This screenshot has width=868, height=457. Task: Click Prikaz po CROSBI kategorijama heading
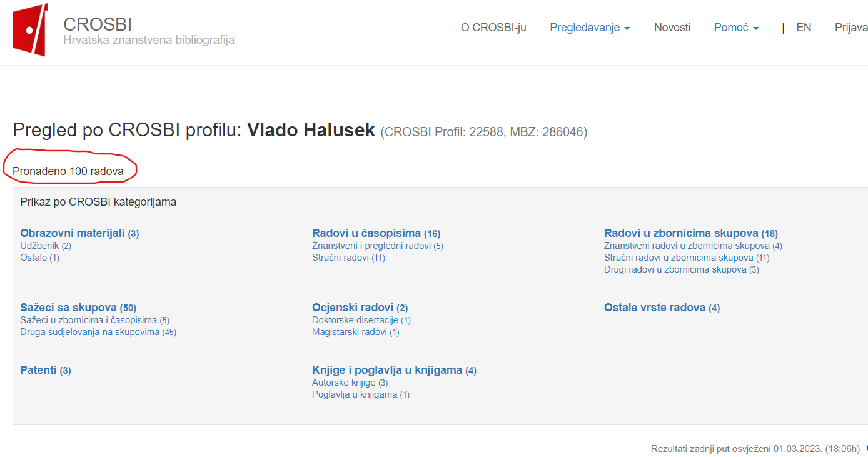(x=98, y=202)
